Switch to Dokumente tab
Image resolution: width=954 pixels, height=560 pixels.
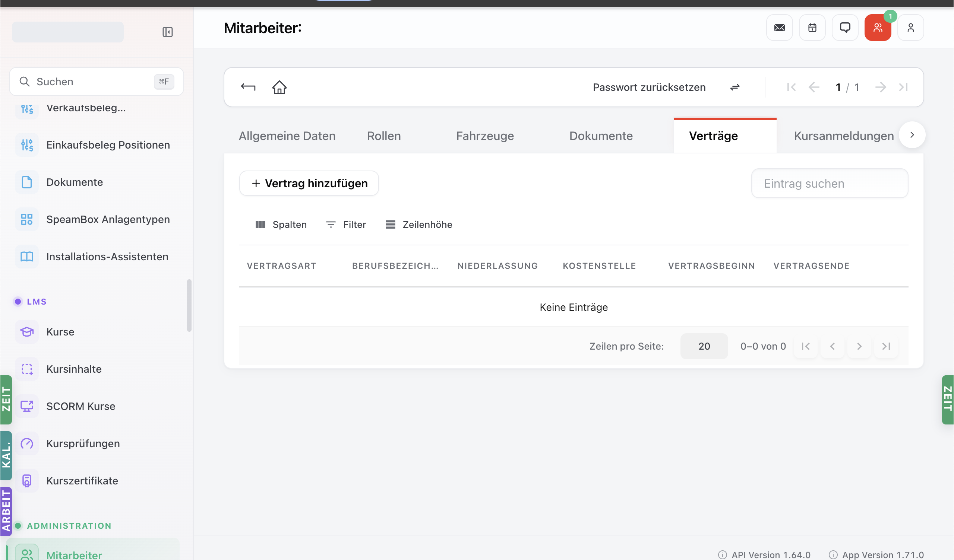tap(601, 136)
